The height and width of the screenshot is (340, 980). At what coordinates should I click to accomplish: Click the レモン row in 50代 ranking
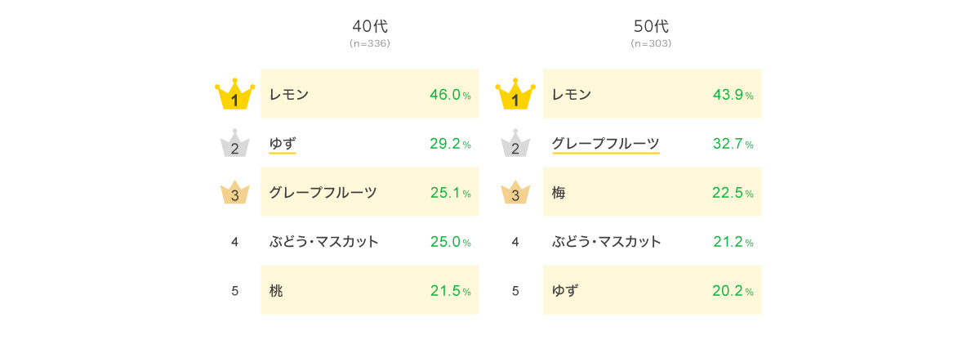[653, 94]
